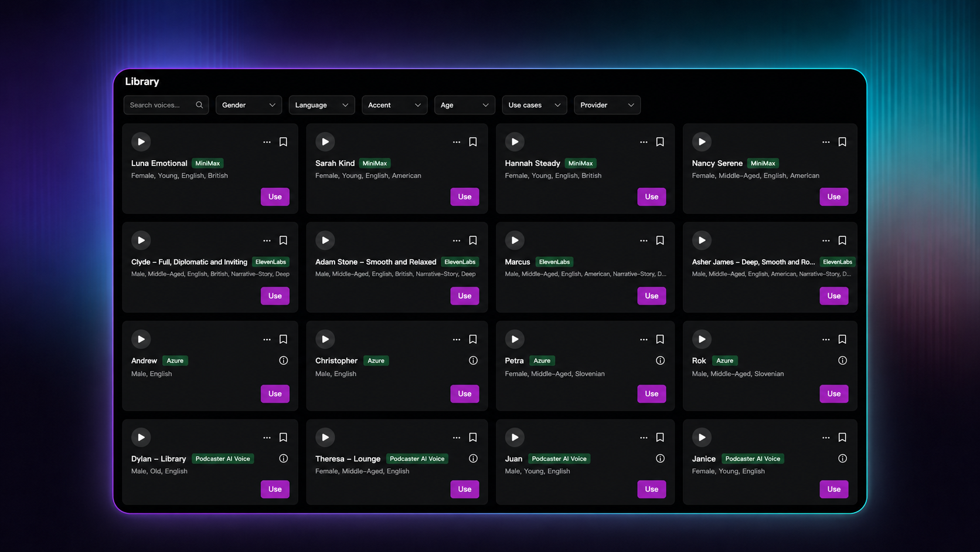
Task: Bookmark the Rok voice
Action: tap(842, 339)
